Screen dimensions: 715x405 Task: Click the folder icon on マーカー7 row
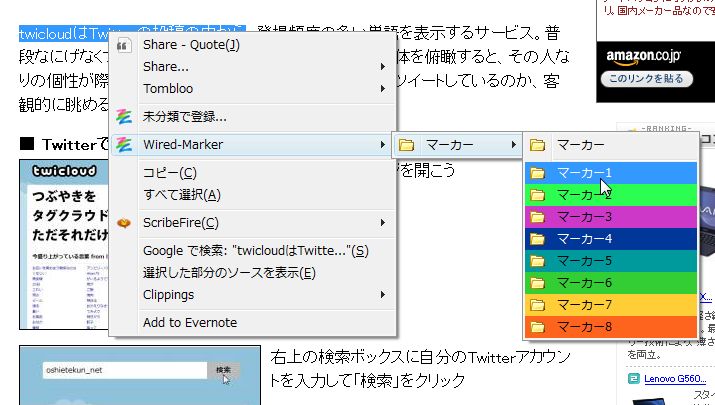tap(538, 305)
